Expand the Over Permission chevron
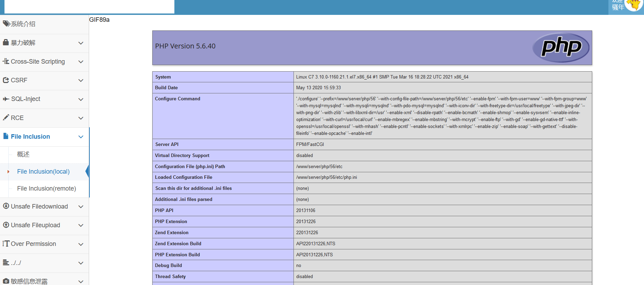This screenshot has height=285, width=644. pyautogui.click(x=81, y=244)
